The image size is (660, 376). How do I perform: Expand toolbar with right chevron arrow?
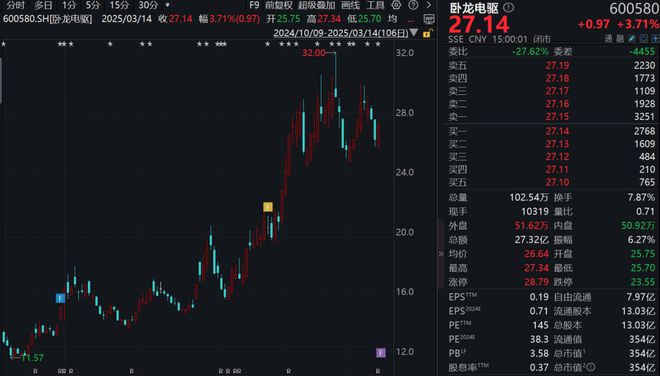(x=429, y=5)
